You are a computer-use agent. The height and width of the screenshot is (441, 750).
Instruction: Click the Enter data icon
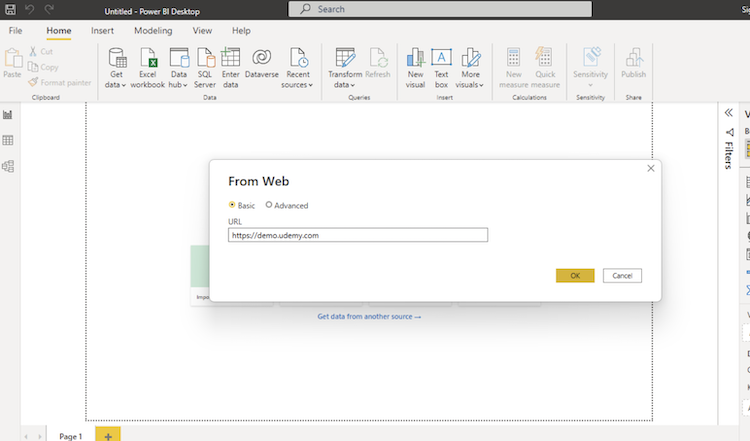point(231,68)
